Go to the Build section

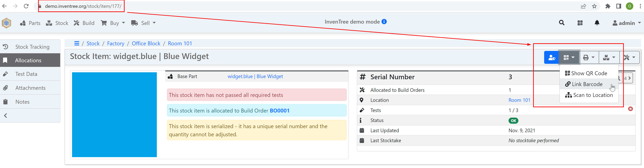84,23
